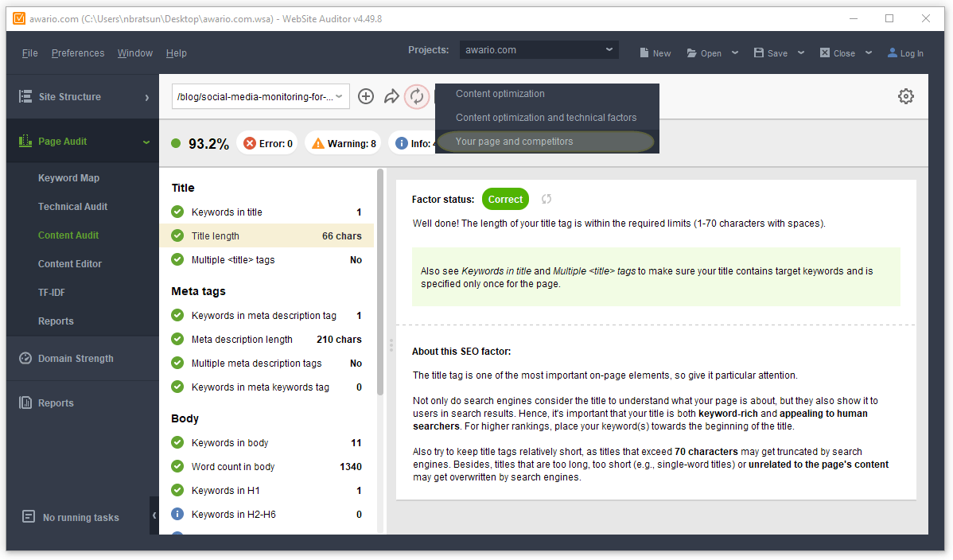
Task: Choose Your page and competitors option
Action: (547, 141)
